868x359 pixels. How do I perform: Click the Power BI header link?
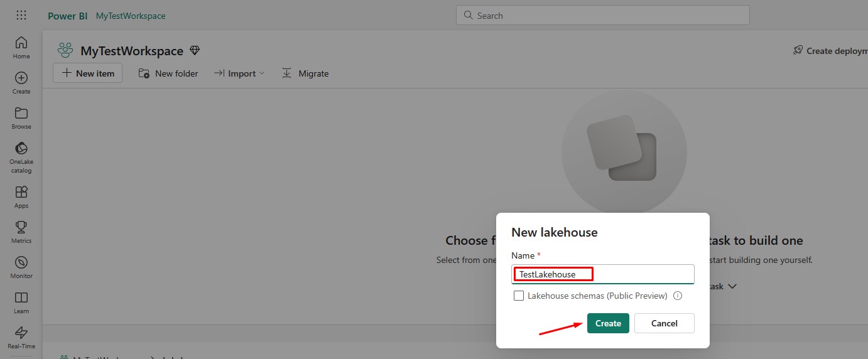68,16
